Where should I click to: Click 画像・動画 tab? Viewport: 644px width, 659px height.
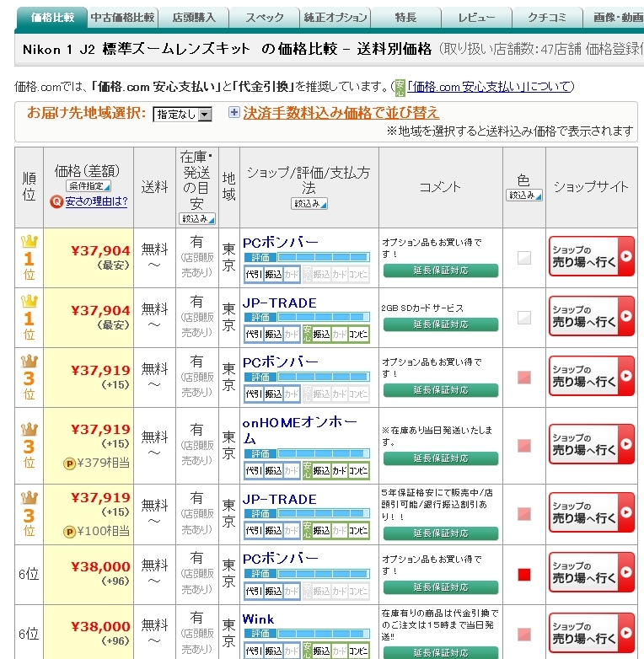[x=614, y=18]
